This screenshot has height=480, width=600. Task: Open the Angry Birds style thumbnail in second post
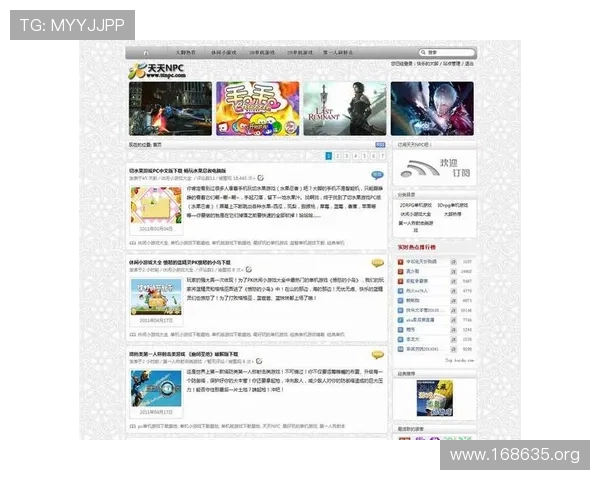pyautogui.click(x=156, y=297)
